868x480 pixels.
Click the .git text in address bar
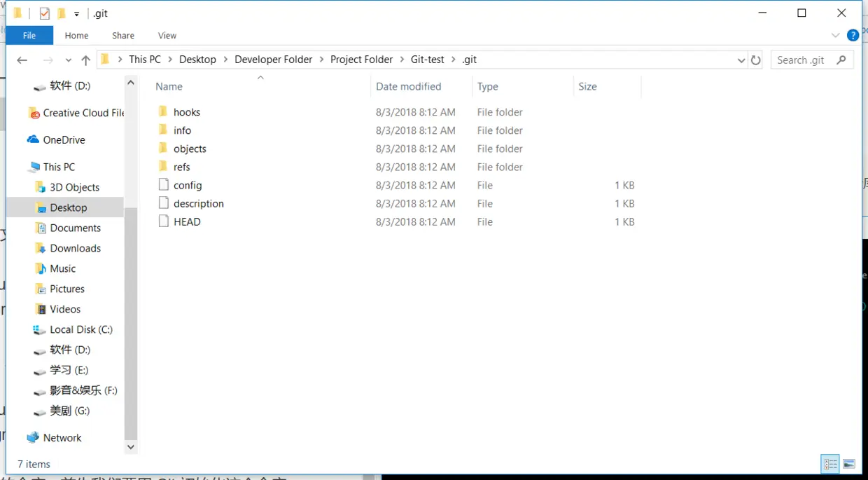(x=469, y=60)
